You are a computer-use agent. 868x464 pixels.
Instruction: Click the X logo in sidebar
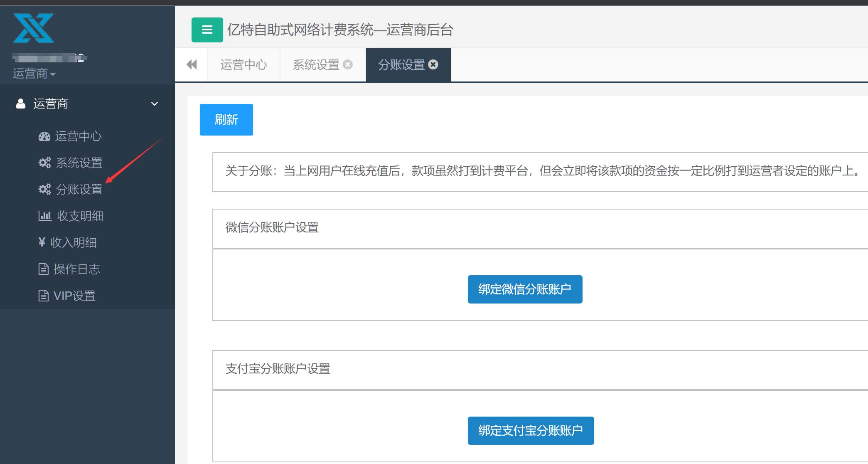pos(33,28)
